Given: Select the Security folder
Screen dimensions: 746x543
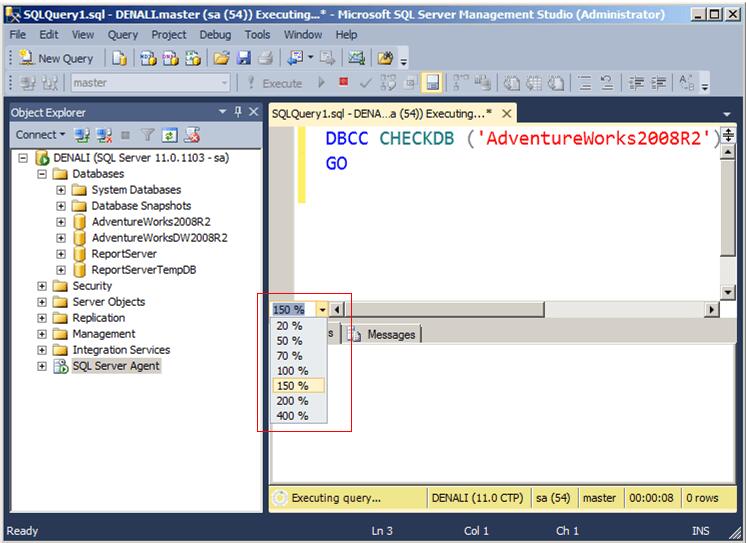Looking at the screenshot, I should point(92,286).
